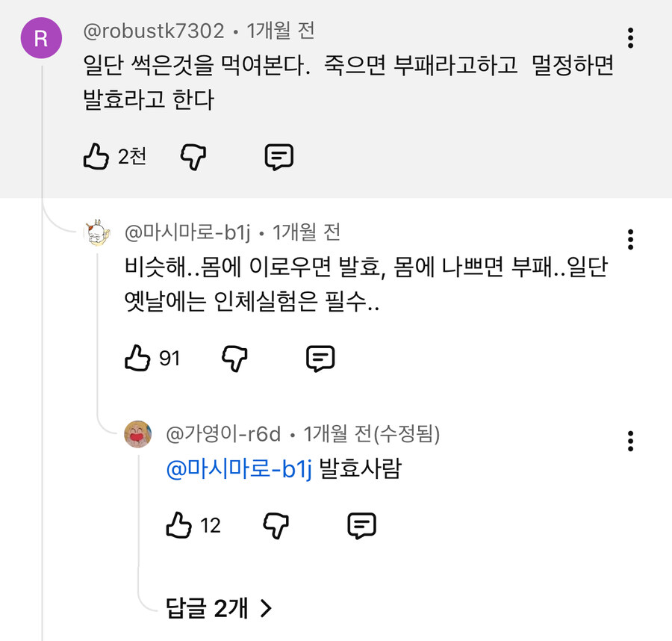This screenshot has width=672, height=641.
Task: Open options menu for @마시마로-b1j reply
Action: 631,239
